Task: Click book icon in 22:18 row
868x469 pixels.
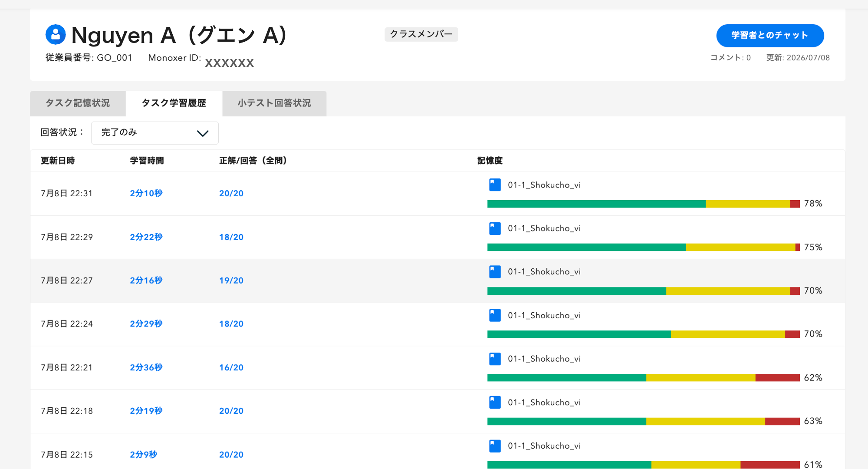Action: pyautogui.click(x=495, y=402)
